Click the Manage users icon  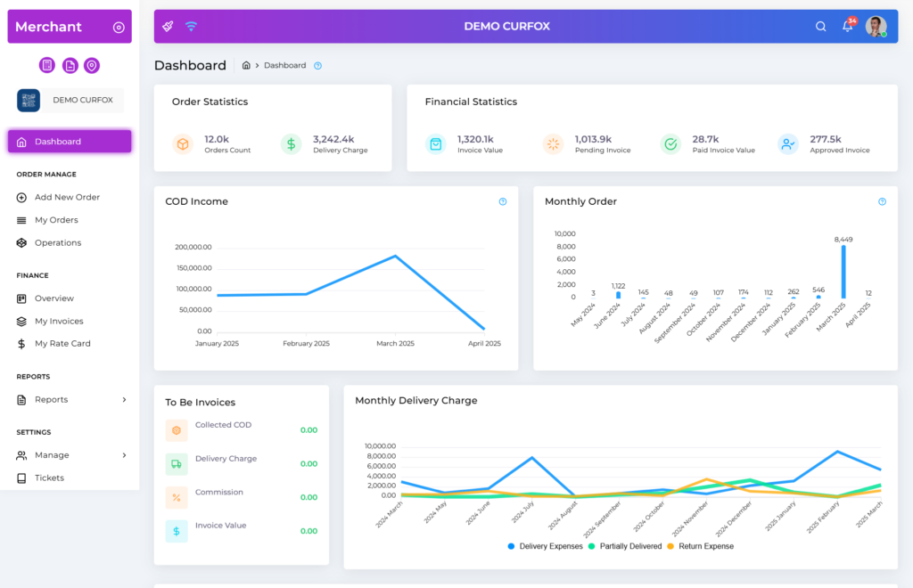click(x=21, y=455)
